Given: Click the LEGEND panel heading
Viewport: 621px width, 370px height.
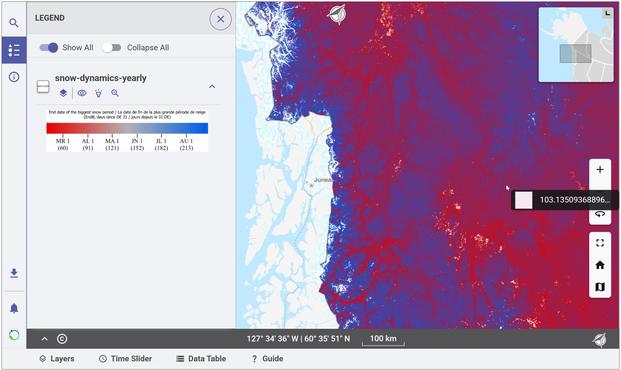Looking at the screenshot, I should click(50, 18).
